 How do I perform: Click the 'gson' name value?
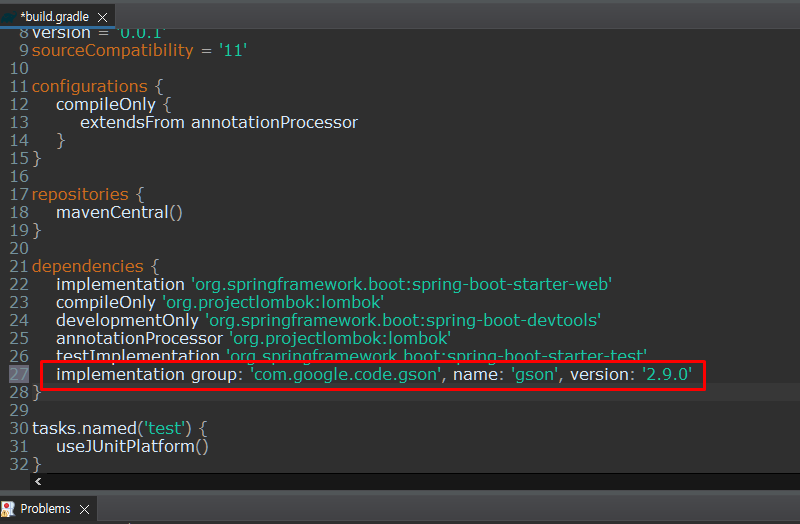click(x=535, y=375)
